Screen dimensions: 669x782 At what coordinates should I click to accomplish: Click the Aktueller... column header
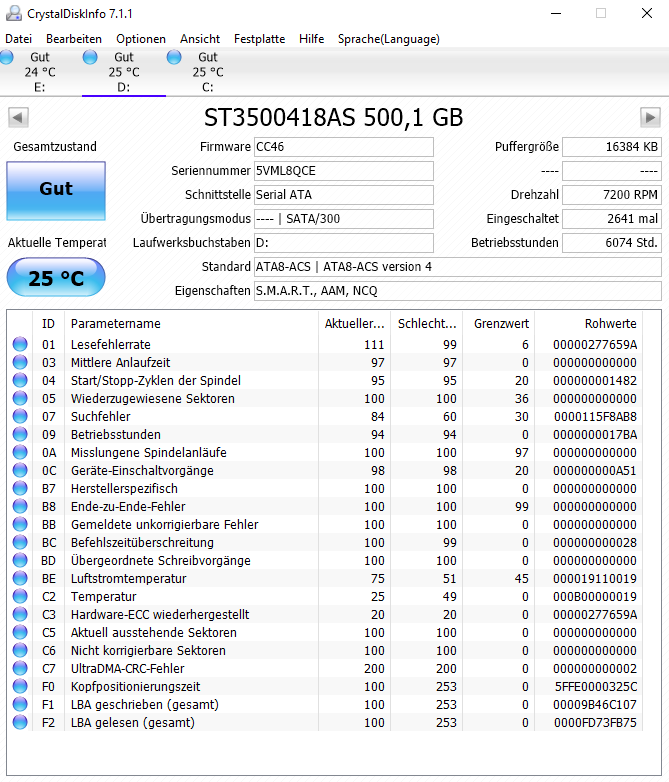[355, 324]
